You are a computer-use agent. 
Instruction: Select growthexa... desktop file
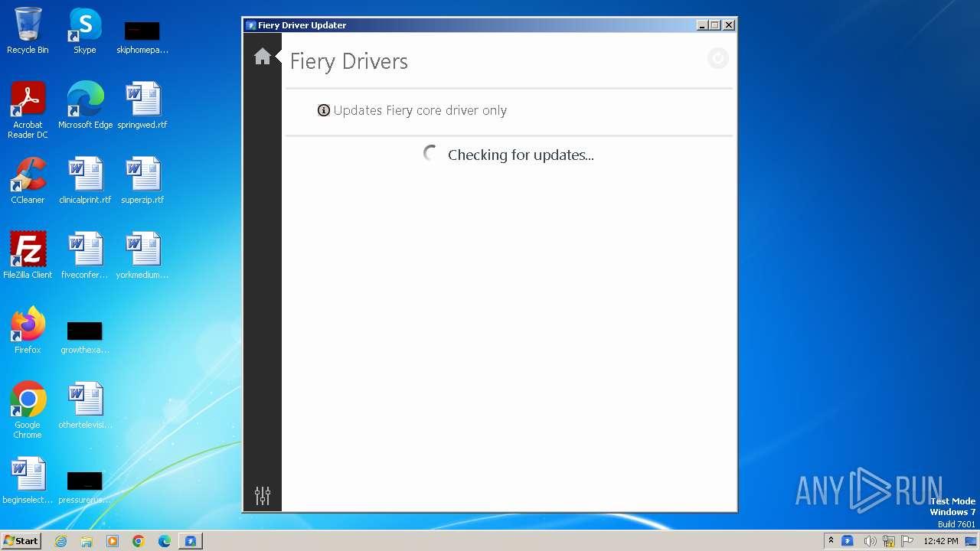coord(85,337)
